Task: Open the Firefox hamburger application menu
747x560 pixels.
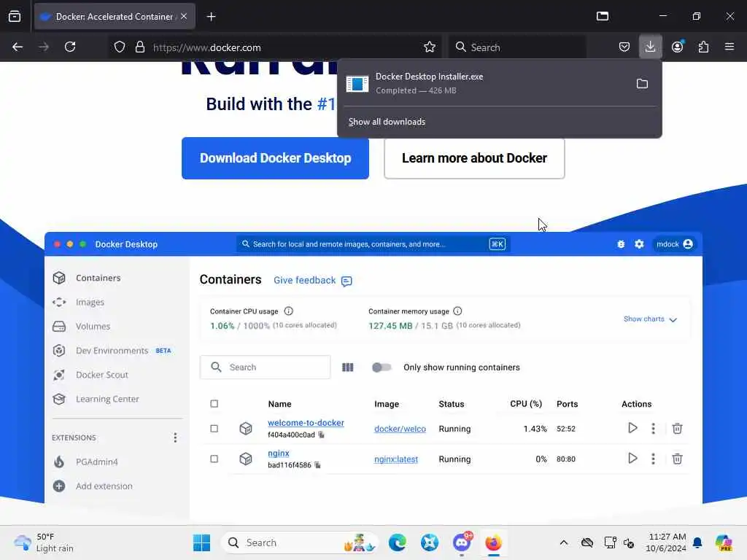Action: coord(729,47)
